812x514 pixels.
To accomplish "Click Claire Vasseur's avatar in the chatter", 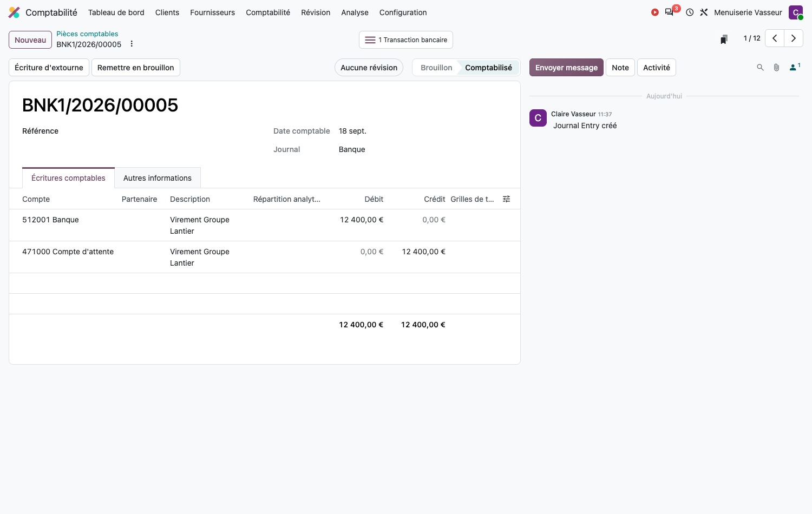I will [538, 118].
